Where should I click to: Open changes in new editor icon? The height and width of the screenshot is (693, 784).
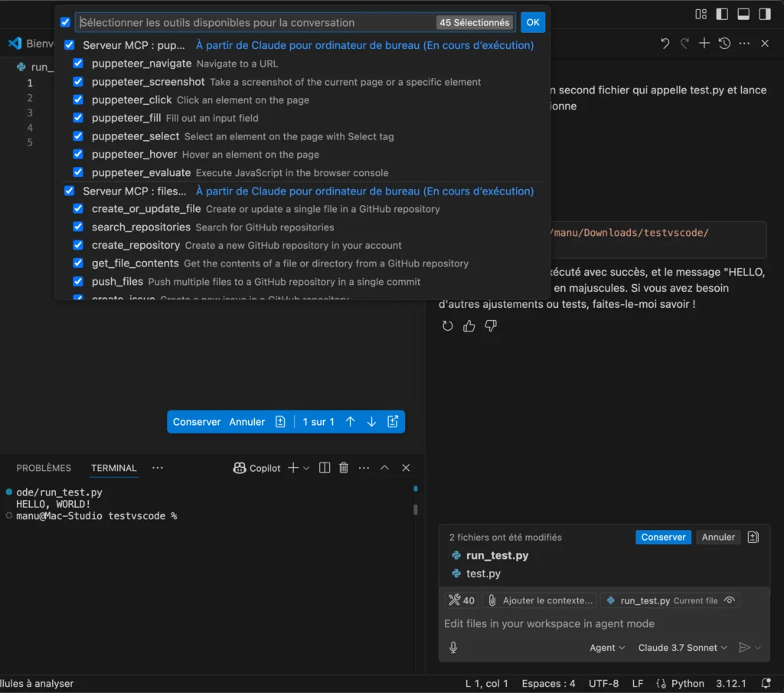pyautogui.click(x=393, y=421)
